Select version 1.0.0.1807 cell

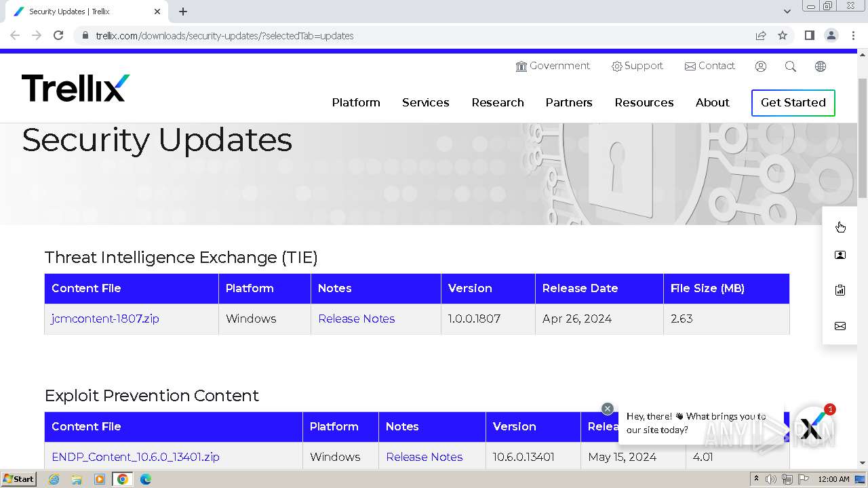(488, 319)
